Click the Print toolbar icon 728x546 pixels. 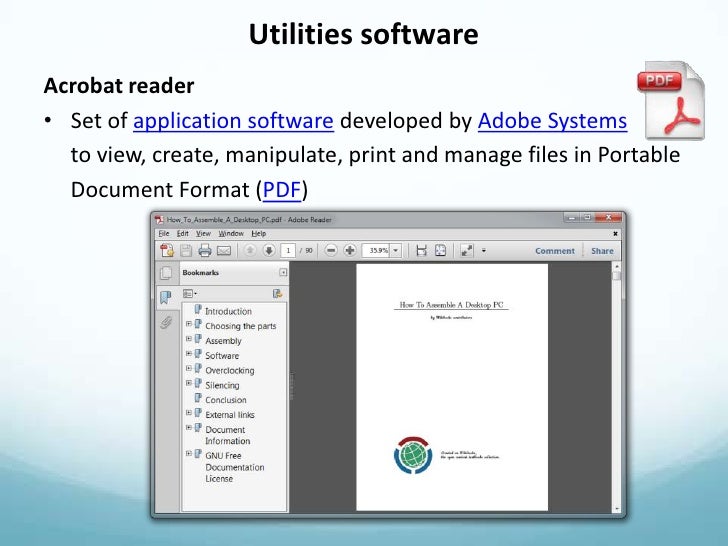pyautogui.click(x=205, y=251)
